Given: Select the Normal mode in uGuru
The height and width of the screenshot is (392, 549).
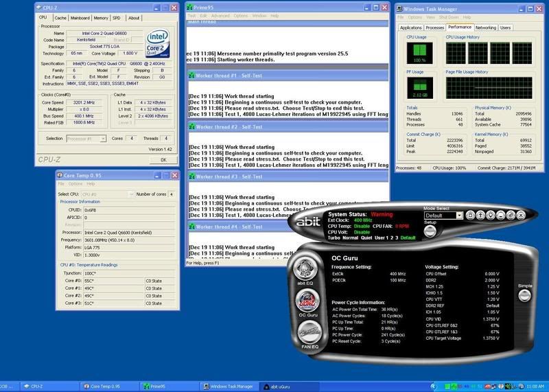Looking at the screenshot, I should pyautogui.click(x=350, y=238).
